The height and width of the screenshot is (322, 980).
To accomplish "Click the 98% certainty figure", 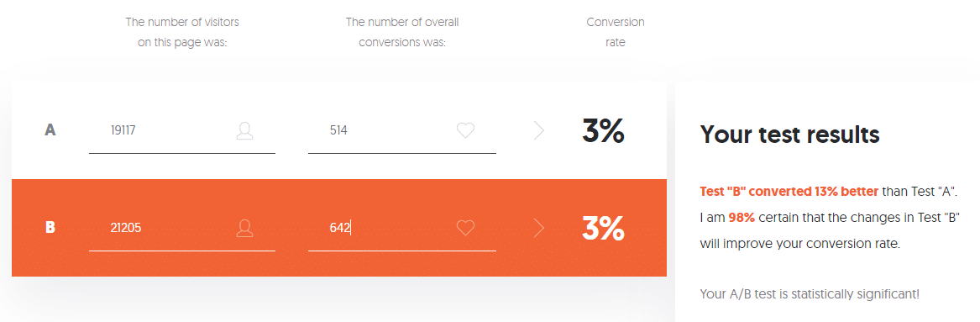I will click(742, 218).
